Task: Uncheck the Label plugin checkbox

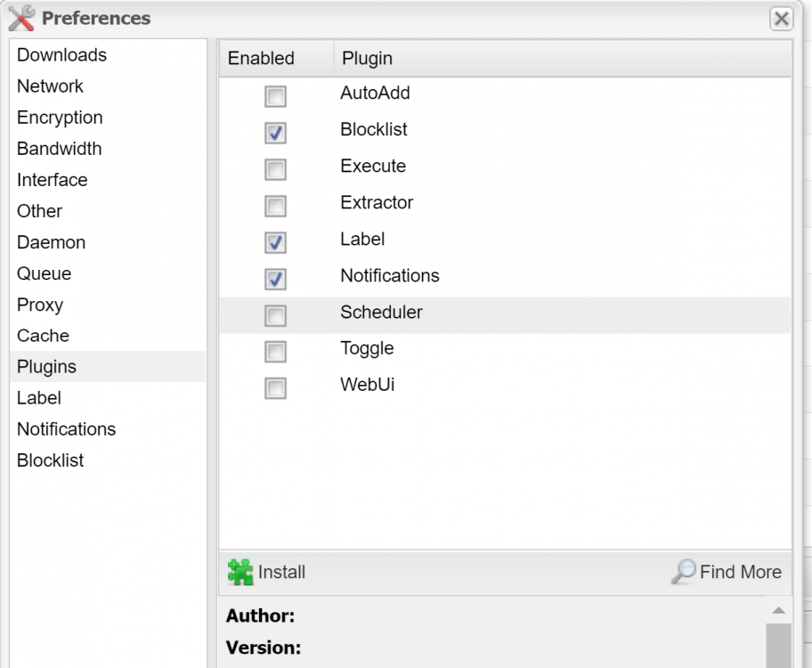Action: (275, 242)
